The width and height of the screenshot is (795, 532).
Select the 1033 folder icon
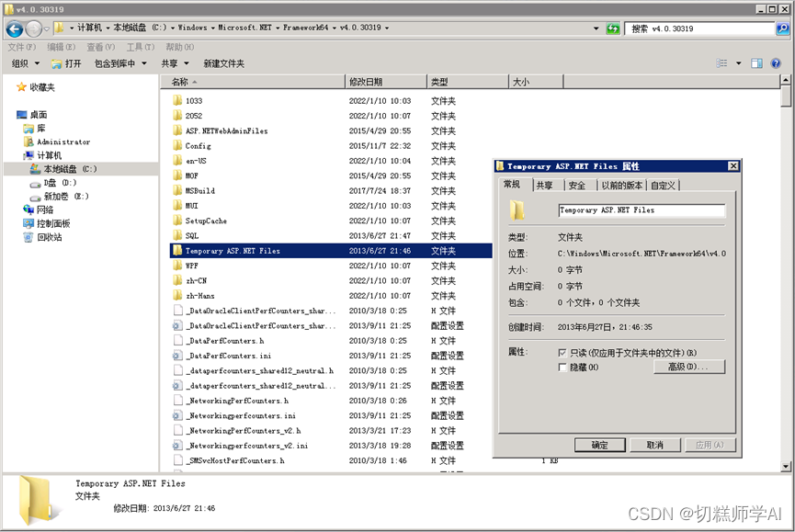[177, 100]
